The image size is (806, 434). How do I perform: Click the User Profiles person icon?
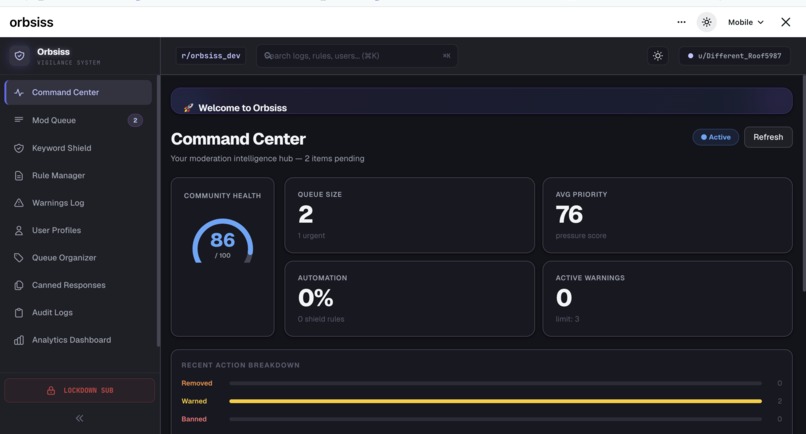(19, 230)
